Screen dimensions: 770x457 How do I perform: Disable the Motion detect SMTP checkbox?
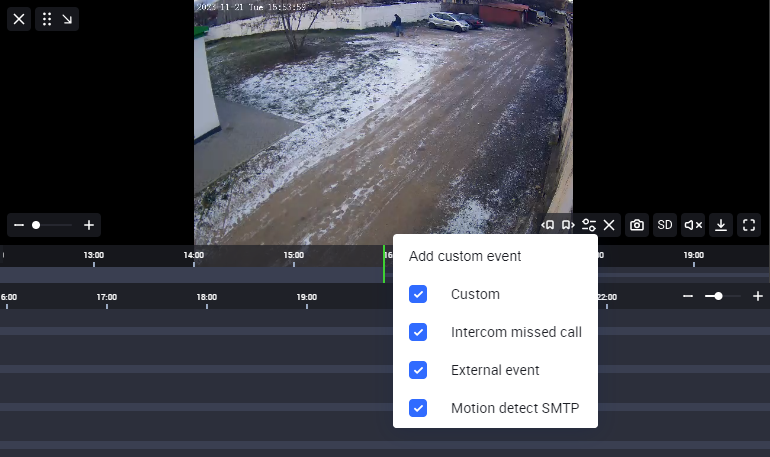point(418,408)
